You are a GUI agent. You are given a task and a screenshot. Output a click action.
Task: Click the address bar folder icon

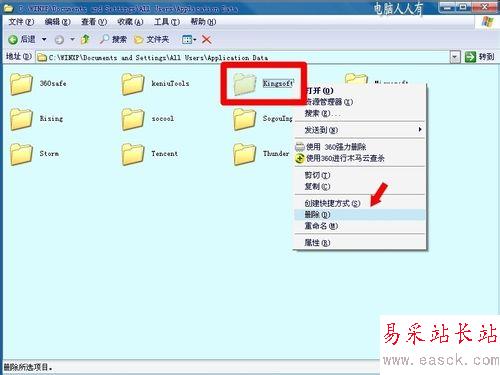click(42, 58)
